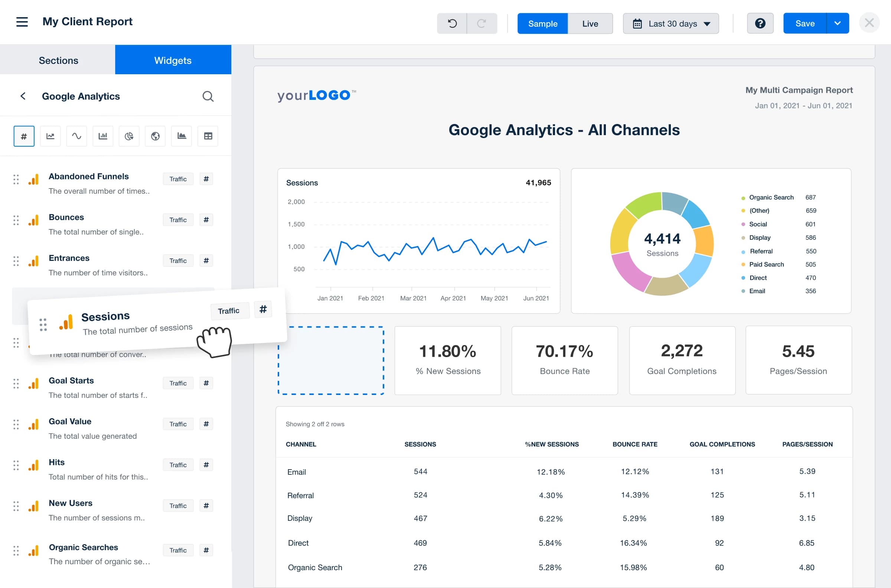Select the globe/geo map widget icon

pos(155,136)
